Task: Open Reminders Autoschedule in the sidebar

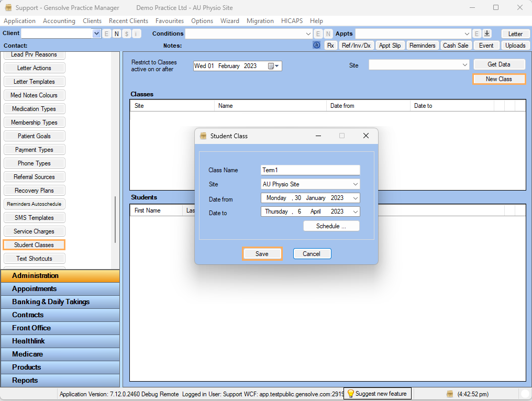Action: [34, 204]
